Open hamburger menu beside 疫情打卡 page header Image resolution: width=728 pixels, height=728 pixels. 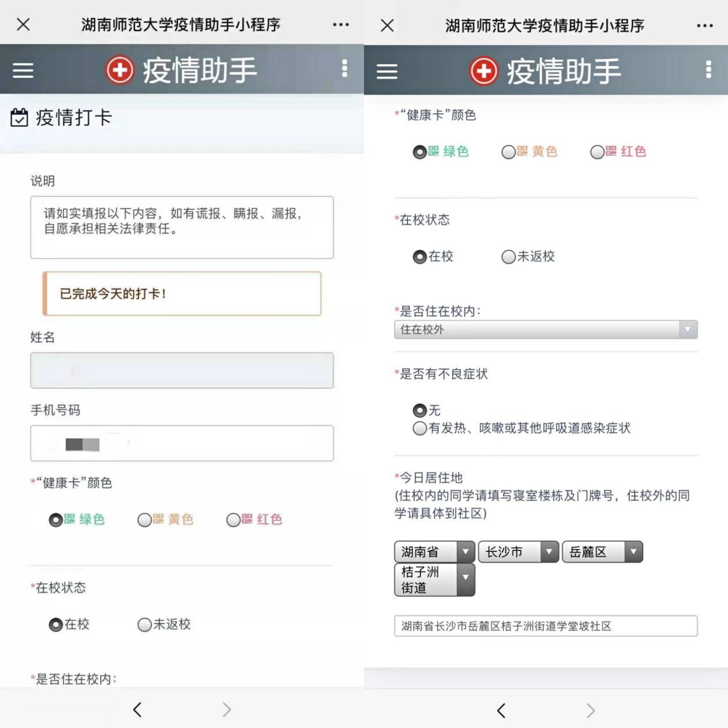tap(23, 70)
